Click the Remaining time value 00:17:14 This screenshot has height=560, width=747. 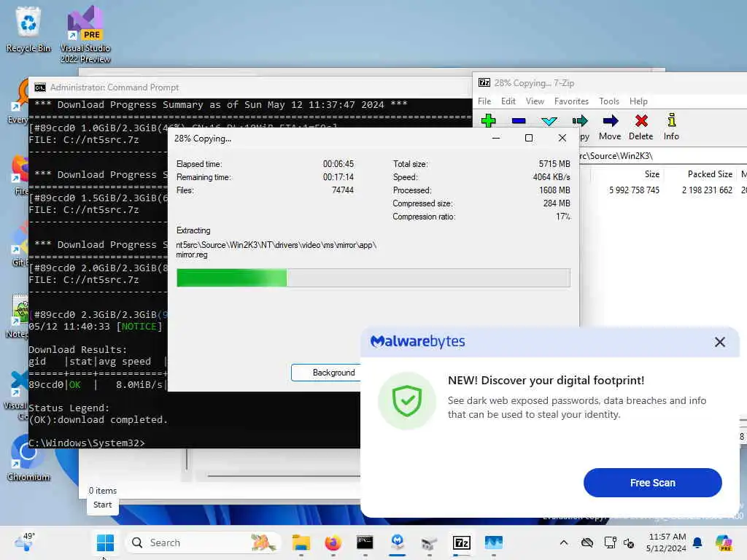pyautogui.click(x=338, y=177)
